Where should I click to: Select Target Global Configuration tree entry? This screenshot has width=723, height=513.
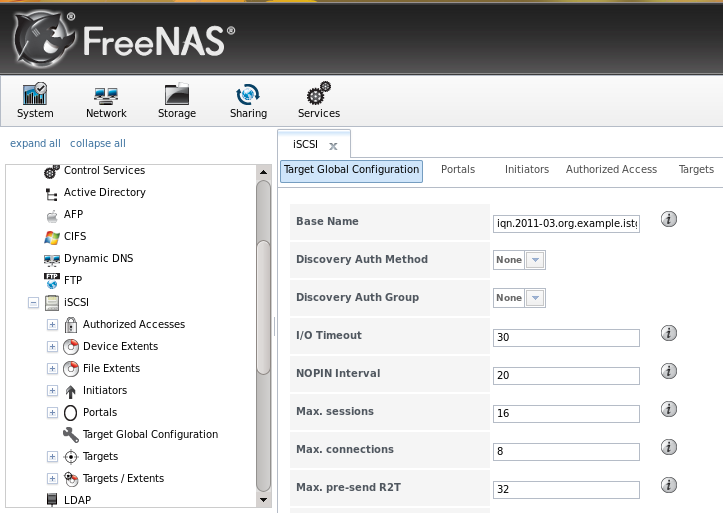click(x=150, y=434)
